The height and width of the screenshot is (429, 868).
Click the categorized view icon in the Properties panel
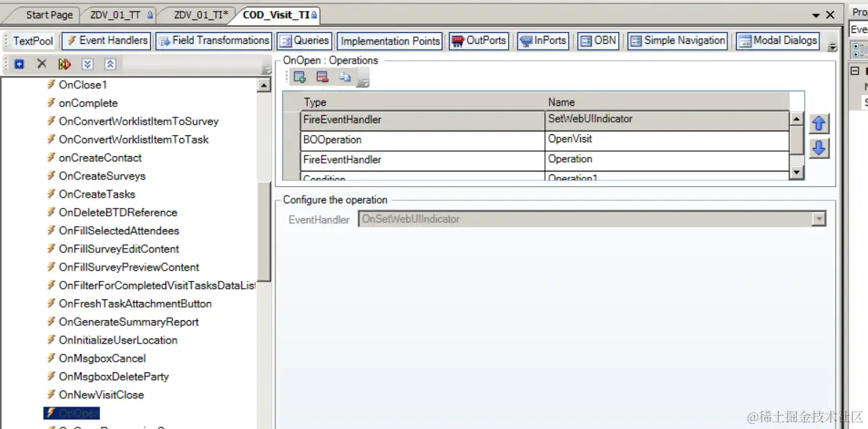pyautogui.click(x=860, y=50)
